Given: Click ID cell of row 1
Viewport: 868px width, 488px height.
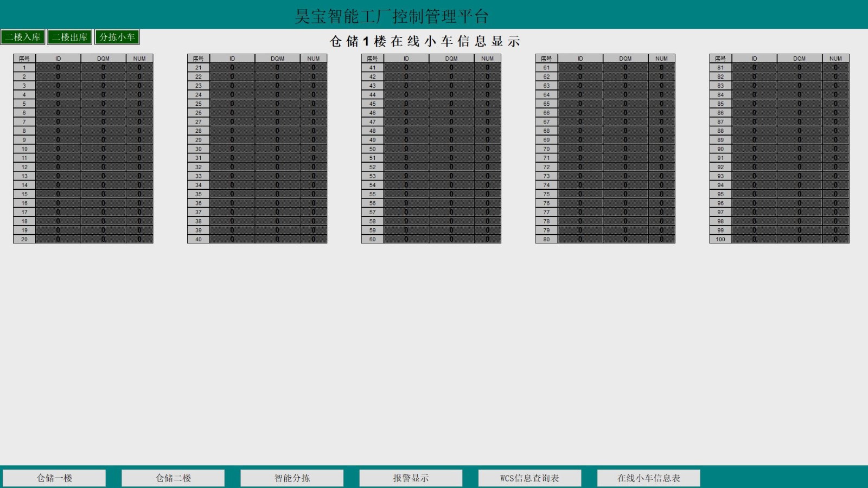Looking at the screenshot, I should 58,68.
